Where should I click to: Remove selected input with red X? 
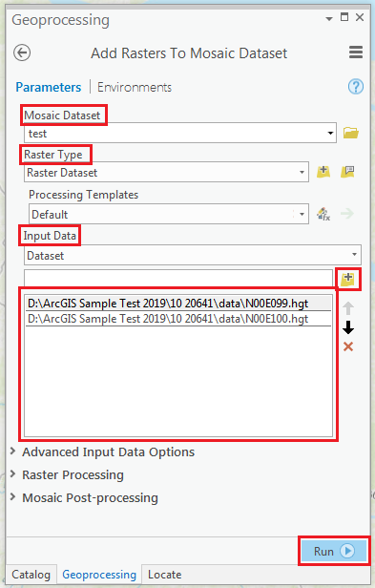[x=348, y=346]
